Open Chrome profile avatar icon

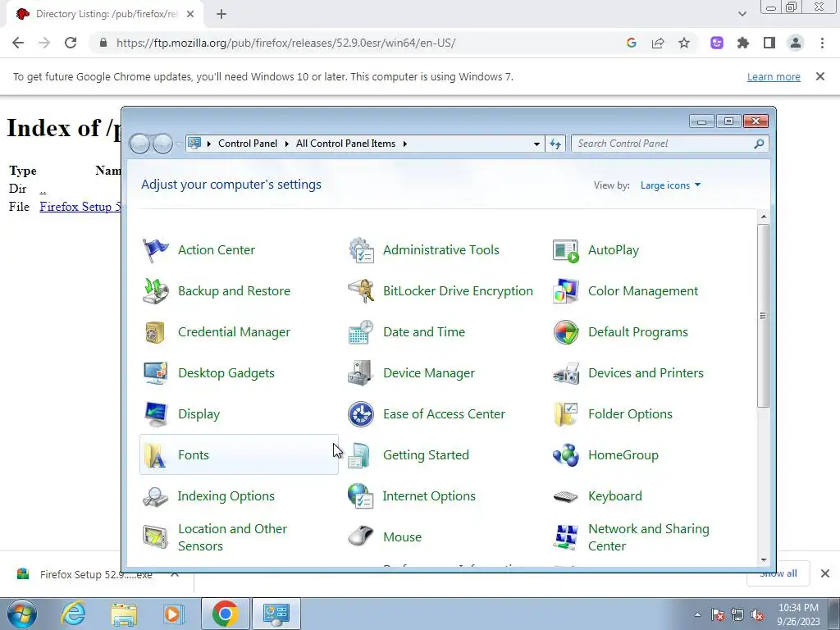point(796,43)
